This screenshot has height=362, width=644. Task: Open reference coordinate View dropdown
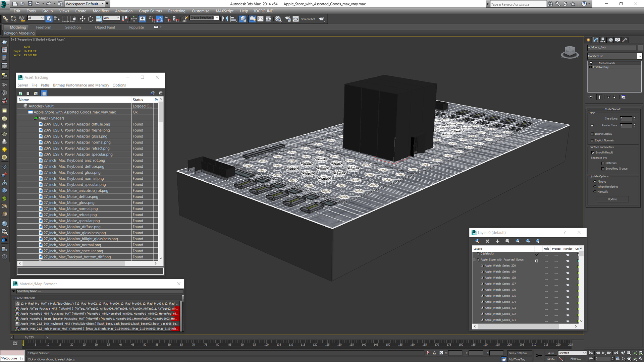pyautogui.click(x=111, y=18)
